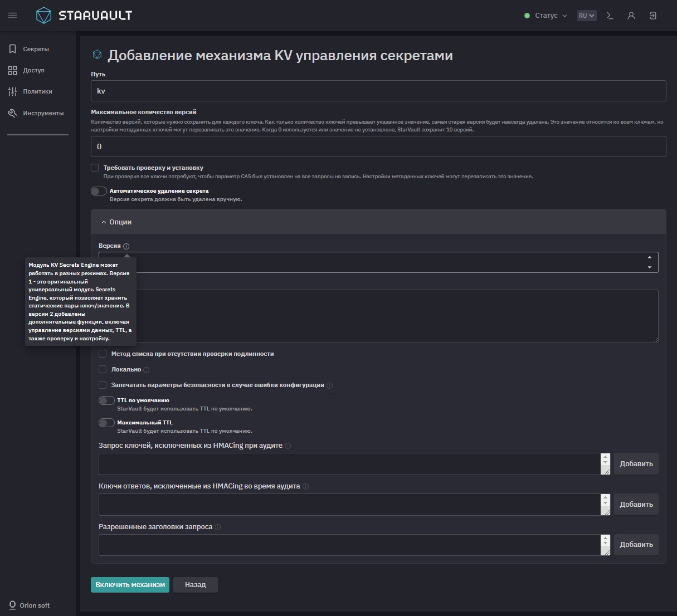
Task: Enable Автоматическое удаление секрета toggle
Action: 99,191
